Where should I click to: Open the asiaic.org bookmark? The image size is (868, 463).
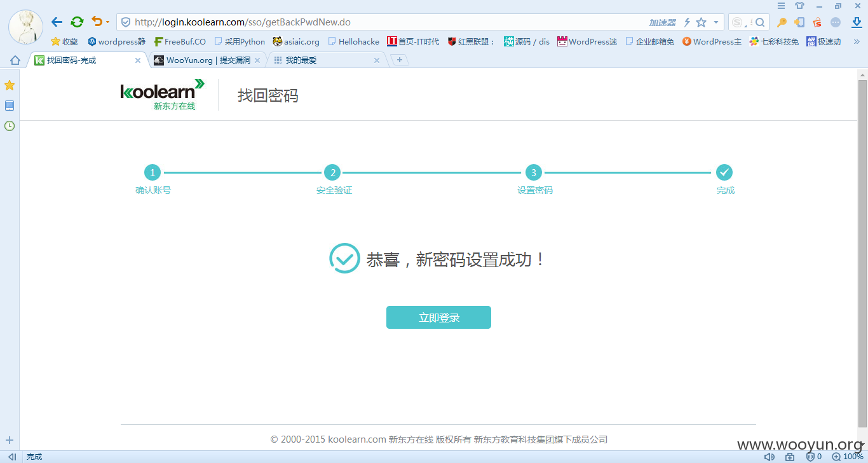coord(296,41)
